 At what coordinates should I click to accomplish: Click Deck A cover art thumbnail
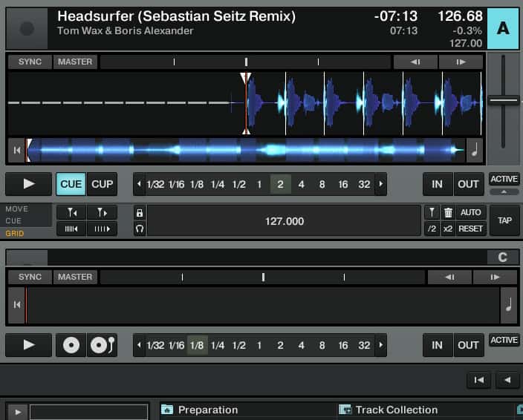click(x=27, y=29)
